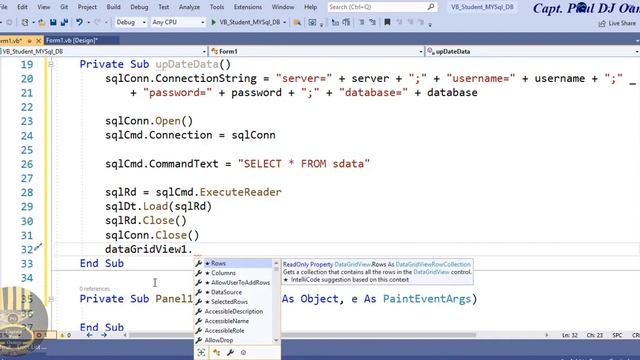The height and width of the screenshot is (360, 640).
Task: Toggle methods filter icon in IntelliSense footer
Action: [216, 352]
